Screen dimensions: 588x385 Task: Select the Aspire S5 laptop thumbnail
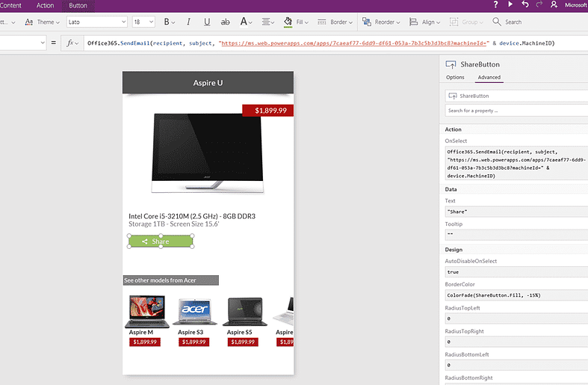click(x=244, y=312)
